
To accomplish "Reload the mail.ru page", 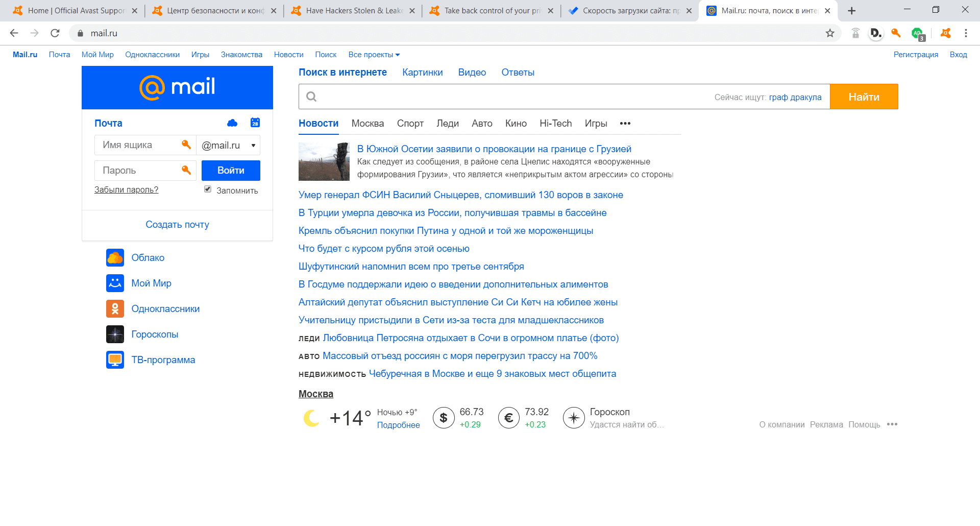I will click(55, 33).
